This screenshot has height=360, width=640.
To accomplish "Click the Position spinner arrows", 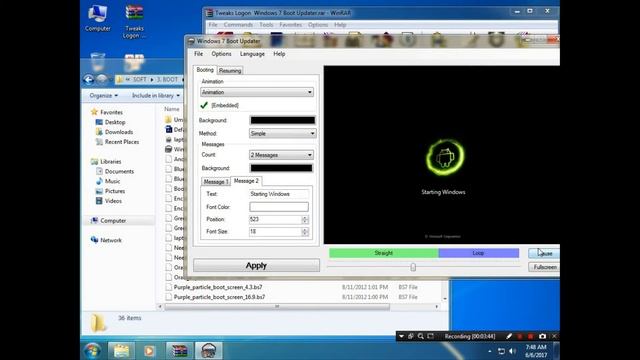I will [305, 220].
